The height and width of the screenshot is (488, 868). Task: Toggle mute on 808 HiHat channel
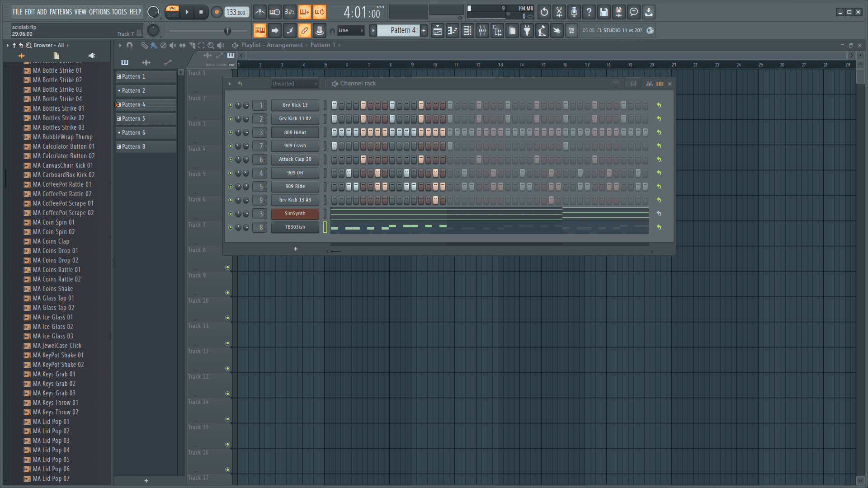tap(231, 132)
